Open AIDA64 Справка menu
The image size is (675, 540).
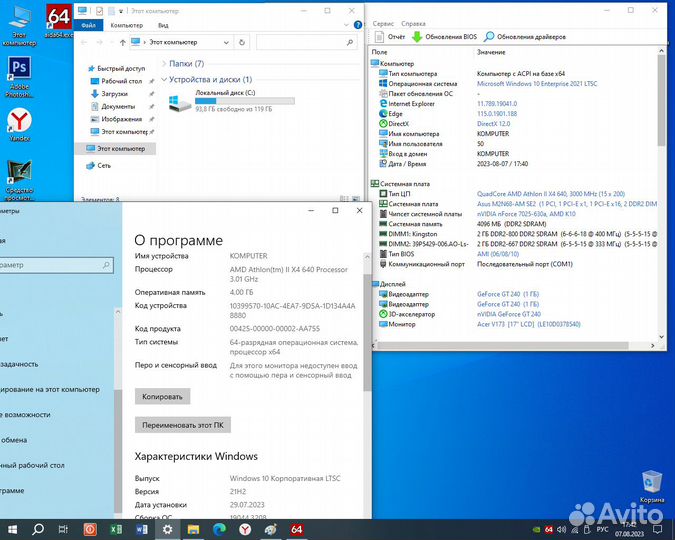pyautogui.click(x=413, y=24)
